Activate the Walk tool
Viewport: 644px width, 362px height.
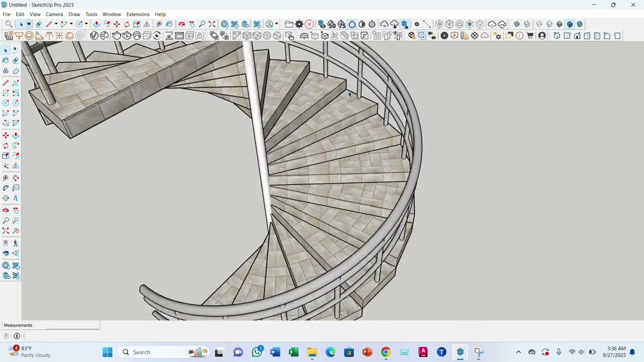[16, 243]
